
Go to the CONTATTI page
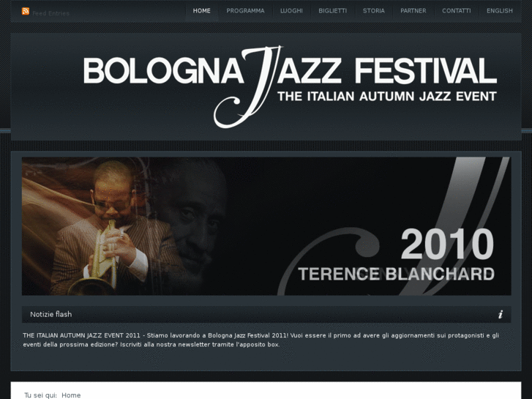(x=457, y=11)
